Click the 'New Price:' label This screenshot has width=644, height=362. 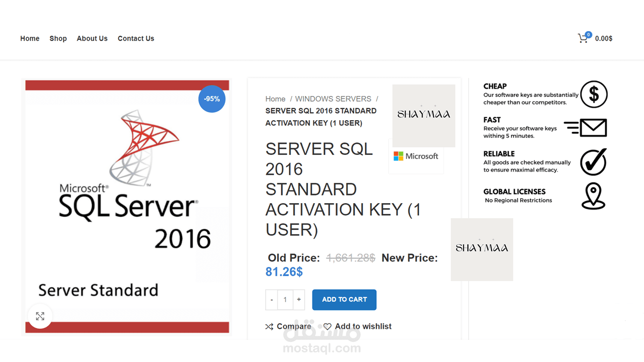click(x=410, y=258)
